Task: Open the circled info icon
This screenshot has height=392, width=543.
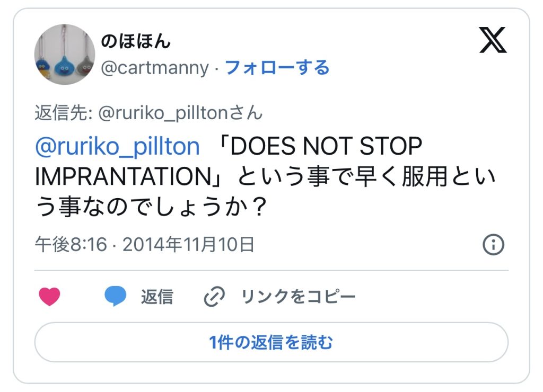Action: (x=493, y=245)
